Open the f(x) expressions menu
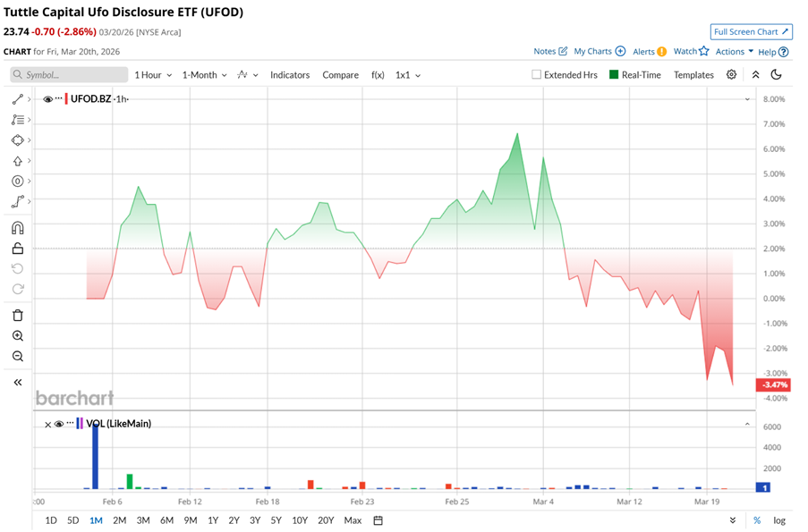Viewport: 808px width, 532px height. pyautogui.click(x=378, y=75)
